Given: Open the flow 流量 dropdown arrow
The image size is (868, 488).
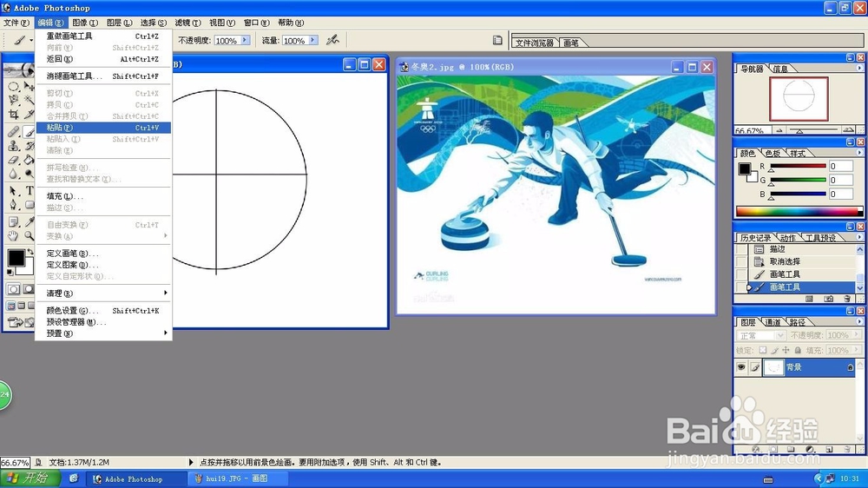Looking at the screenshot, I should [312, 40].
